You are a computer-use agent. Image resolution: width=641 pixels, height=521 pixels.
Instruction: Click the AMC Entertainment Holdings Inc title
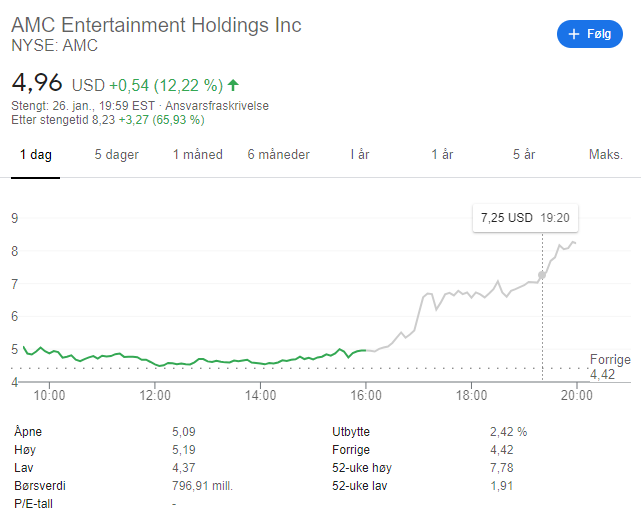coord(156,25)
